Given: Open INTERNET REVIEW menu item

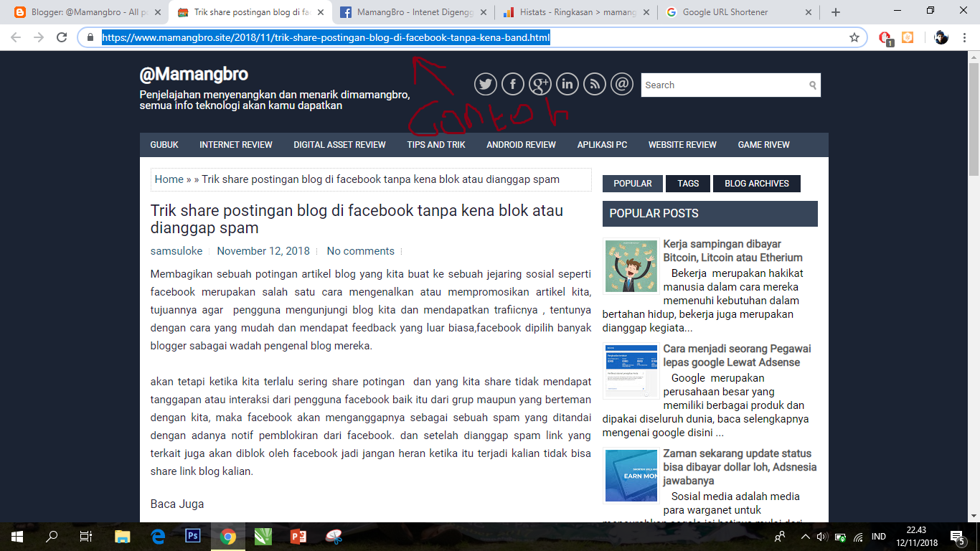Looking at the screenshot, I should [236, 145].
